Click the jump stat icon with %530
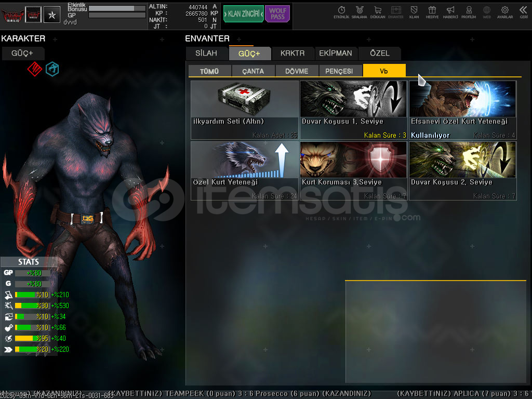532x399 pixels. pos(8,305)
